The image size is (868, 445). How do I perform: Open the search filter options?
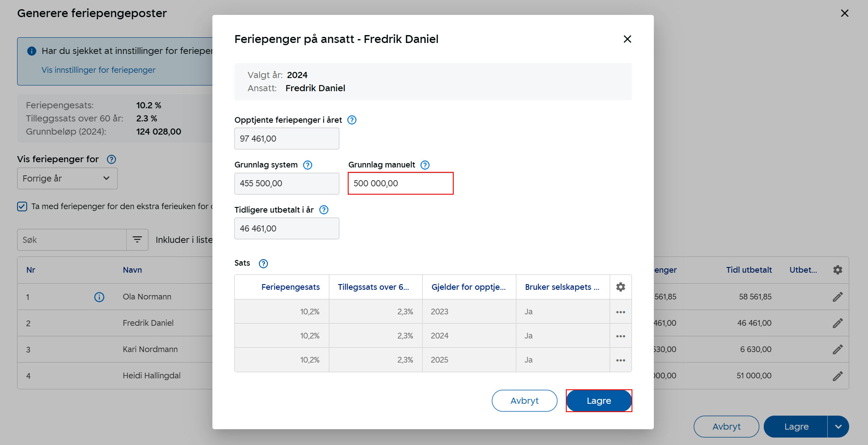137,240
